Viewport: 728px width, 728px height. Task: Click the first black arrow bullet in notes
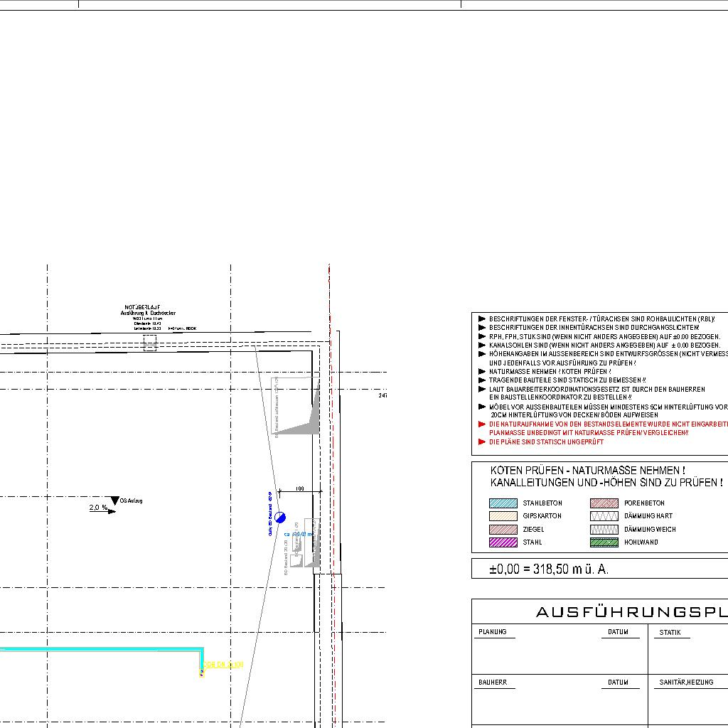tap(482, 319)
